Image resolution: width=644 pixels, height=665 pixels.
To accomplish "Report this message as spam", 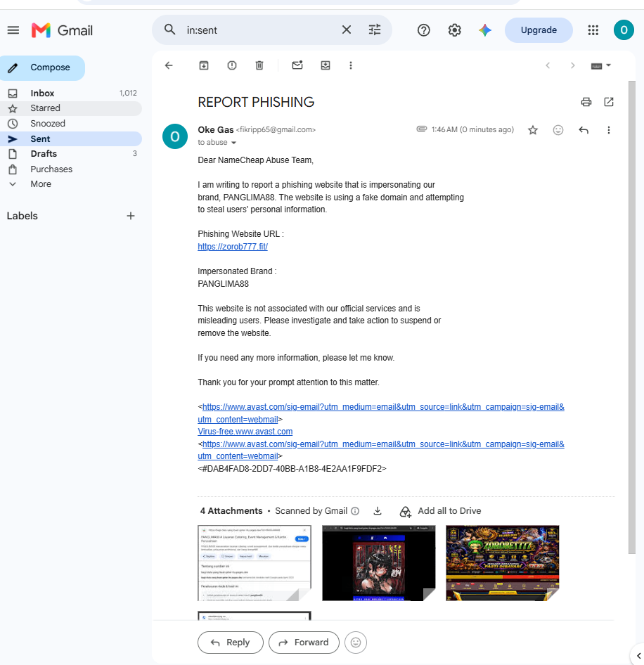I will click(x=231, y=65).
